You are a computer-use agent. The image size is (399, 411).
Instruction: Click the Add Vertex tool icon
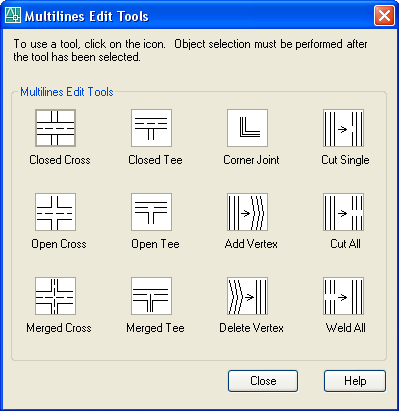(x=247, y=212)
